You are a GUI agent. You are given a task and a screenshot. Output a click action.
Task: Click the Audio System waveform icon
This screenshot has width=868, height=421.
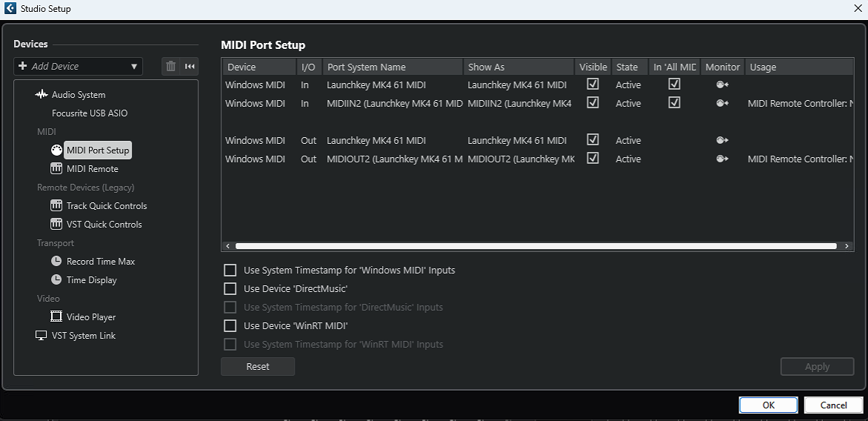[41, 95]
